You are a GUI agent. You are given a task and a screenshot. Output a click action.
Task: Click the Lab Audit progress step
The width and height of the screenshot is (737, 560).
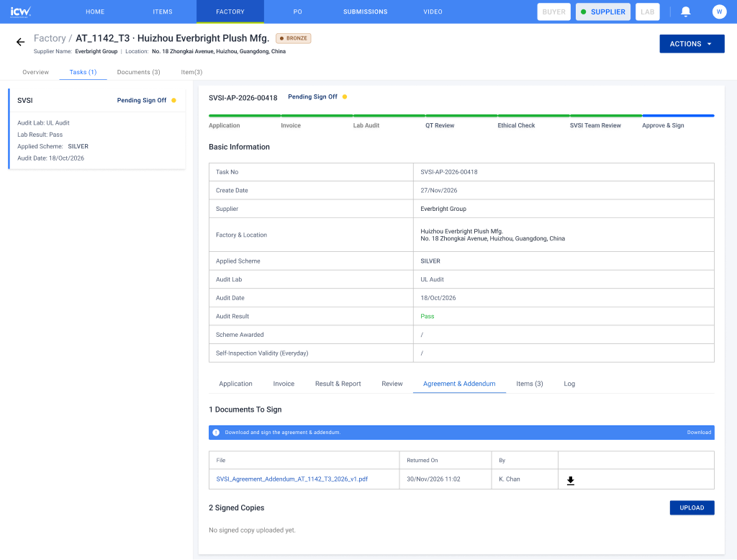[366, 125]
